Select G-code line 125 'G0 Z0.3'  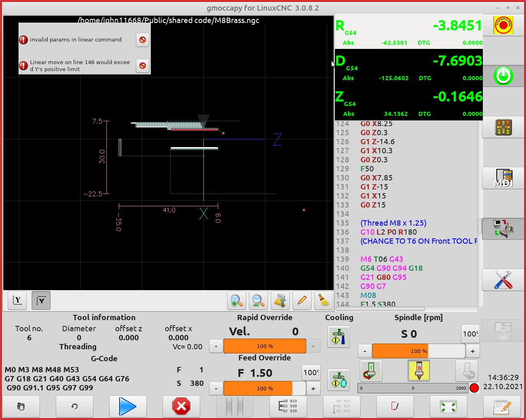pyautogui.click(x=374, y=133)
